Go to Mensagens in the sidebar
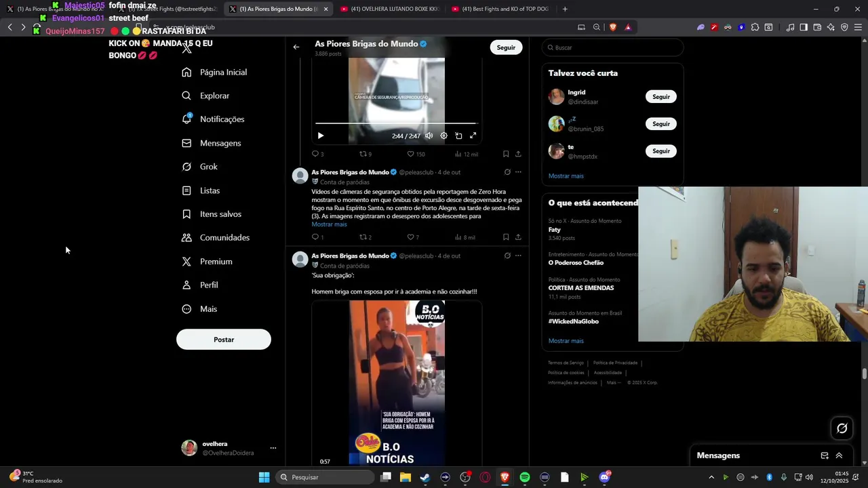868x488 pixels. (x=212, y=143)
